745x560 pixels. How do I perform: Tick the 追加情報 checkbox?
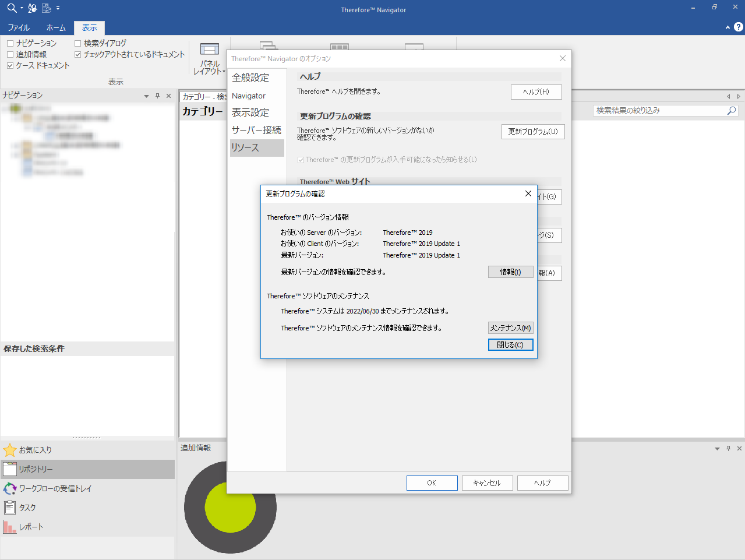point(10,54)
